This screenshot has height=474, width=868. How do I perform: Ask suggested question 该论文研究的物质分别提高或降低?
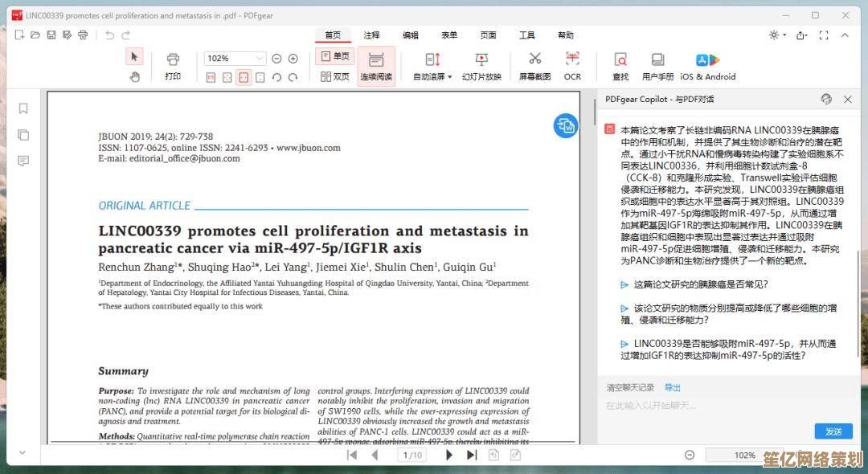pyautogui.click(x=728, y=313)
